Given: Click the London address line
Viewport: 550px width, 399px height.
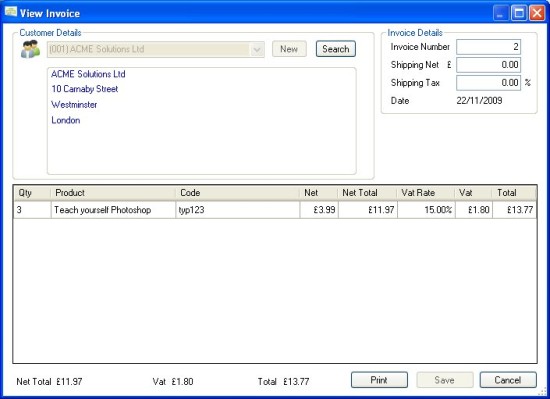Looking at the screenshot, I should click(66, 120).
